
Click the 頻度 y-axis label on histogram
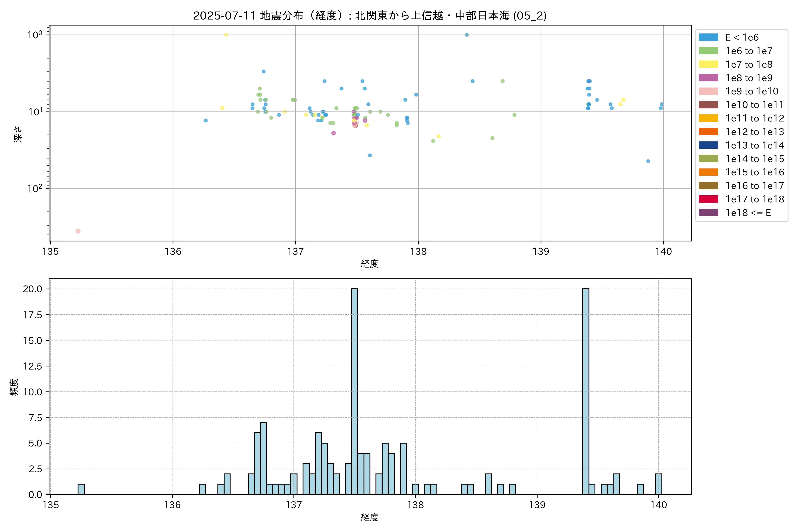(x=14, y=387)
